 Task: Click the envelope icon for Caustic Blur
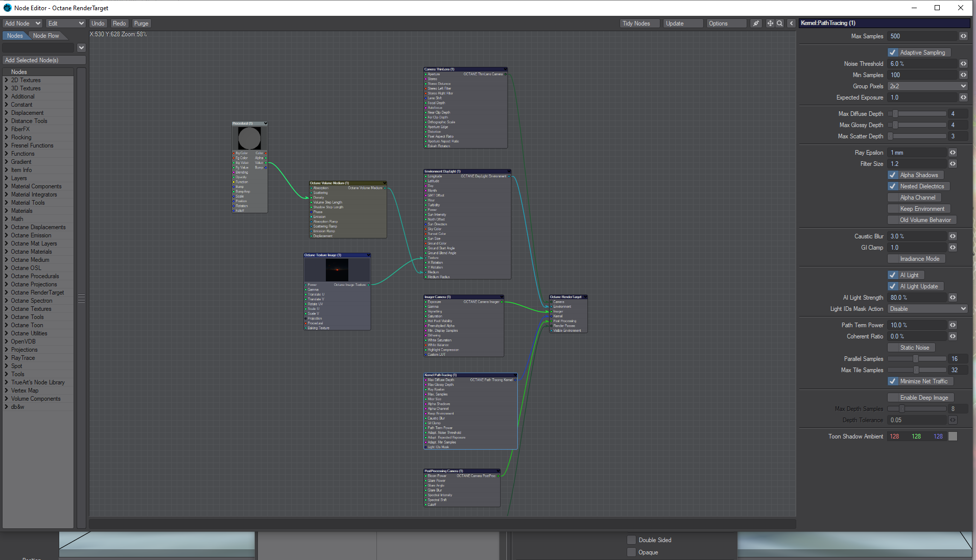(x=953, y=236)
